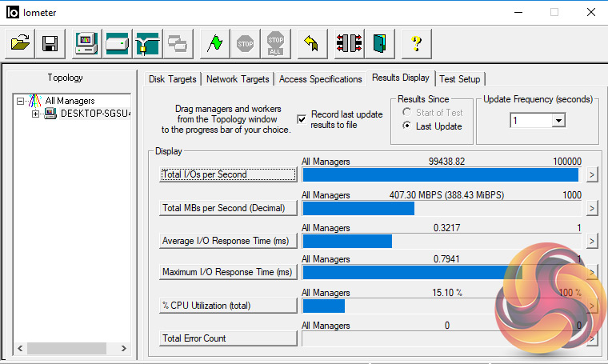Start tests with the green flag icon
Screen dimensions: 608x364
click(214, 43)
